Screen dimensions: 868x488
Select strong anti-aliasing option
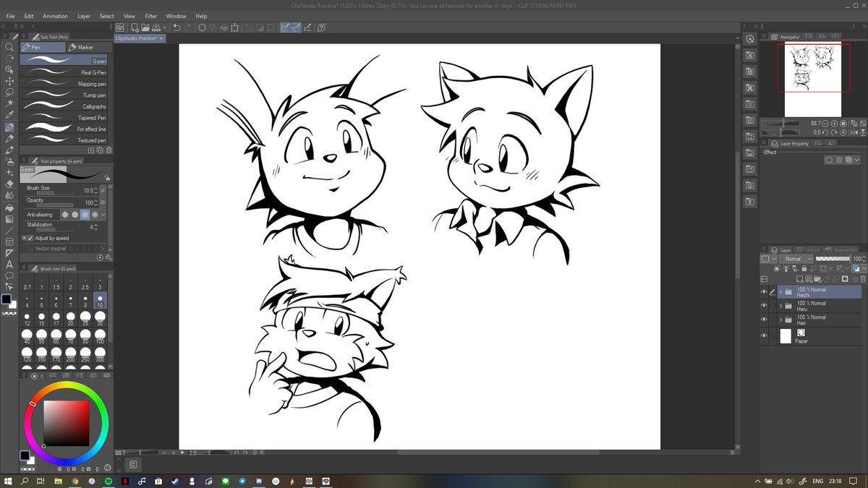95,215
